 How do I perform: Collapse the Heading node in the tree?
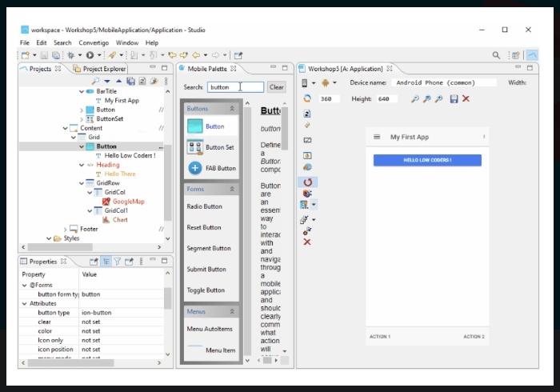[82, 165]
